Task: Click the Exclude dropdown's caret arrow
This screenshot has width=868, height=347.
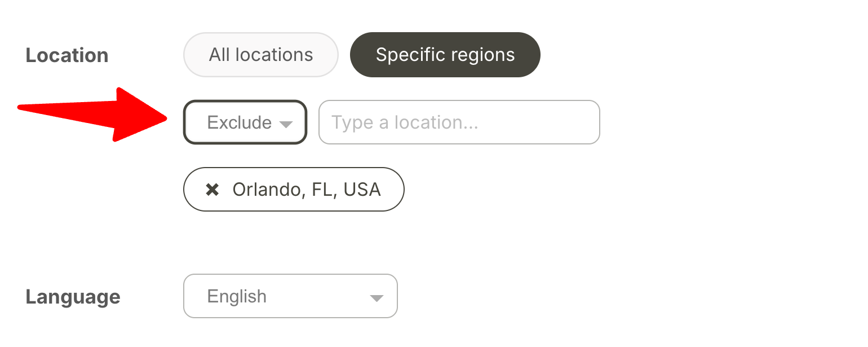Action: tap(286, 124)
